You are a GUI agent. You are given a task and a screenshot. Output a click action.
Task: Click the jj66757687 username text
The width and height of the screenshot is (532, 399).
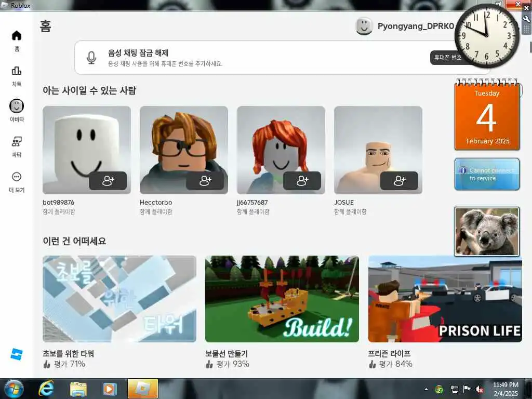tap(252, 203)
